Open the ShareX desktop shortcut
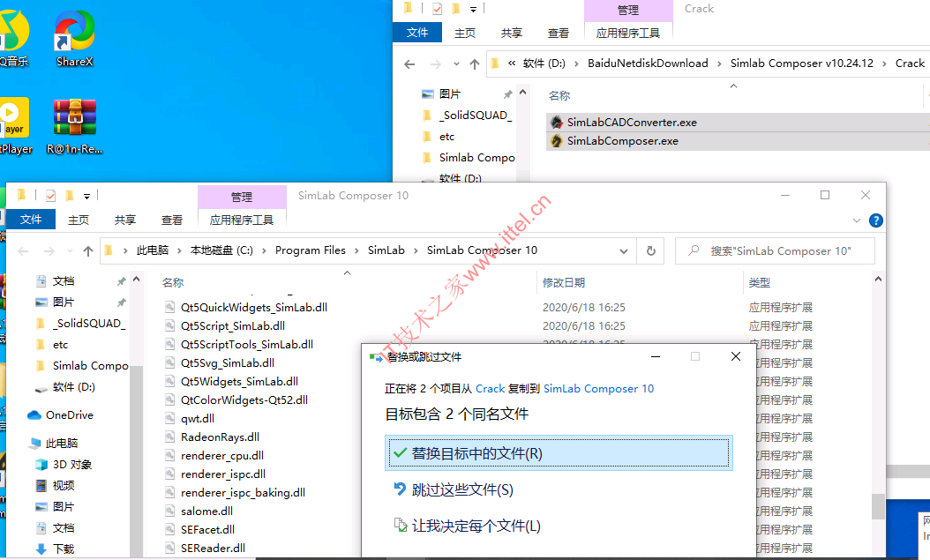 [74, 39]
